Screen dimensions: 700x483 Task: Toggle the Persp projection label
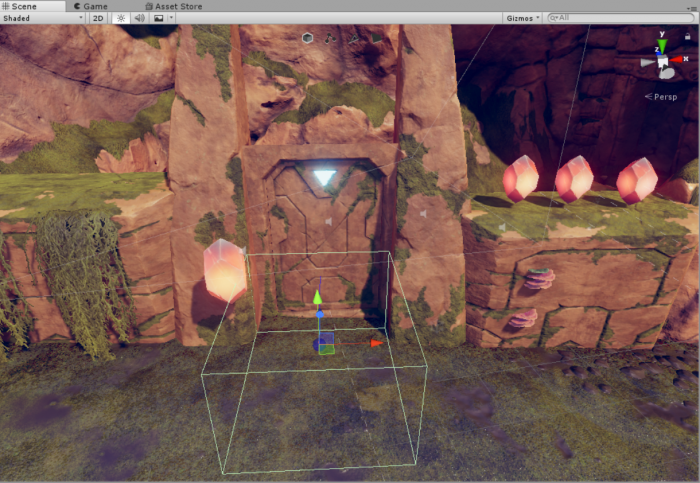pos(664,97)
